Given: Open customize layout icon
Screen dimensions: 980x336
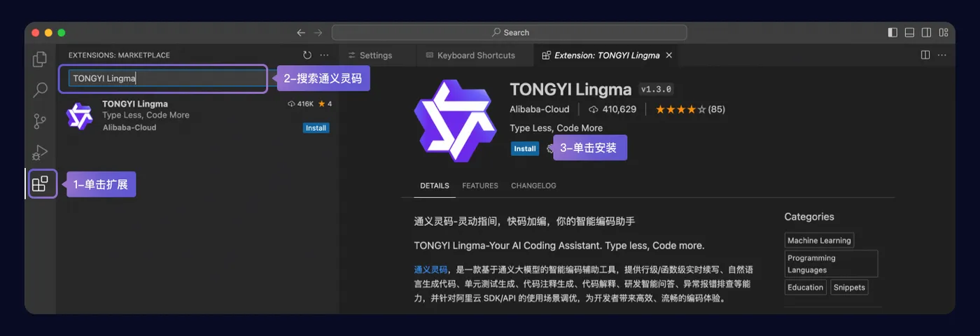Looking at the screenshot, I should pos(944,32).
